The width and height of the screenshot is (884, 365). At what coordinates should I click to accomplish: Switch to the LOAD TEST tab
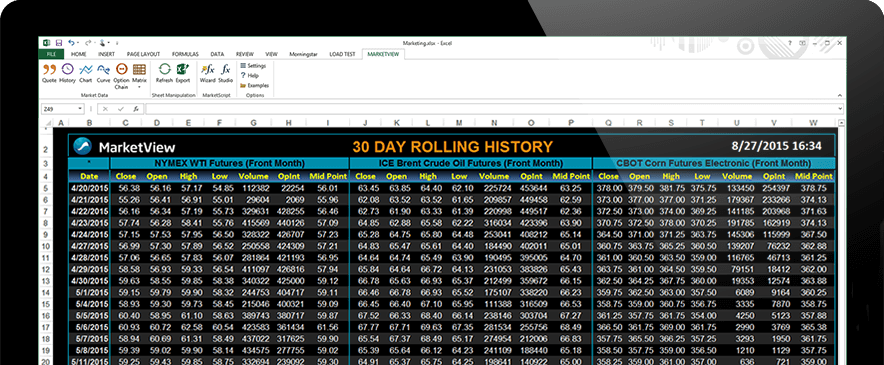[x=342, y=54]
